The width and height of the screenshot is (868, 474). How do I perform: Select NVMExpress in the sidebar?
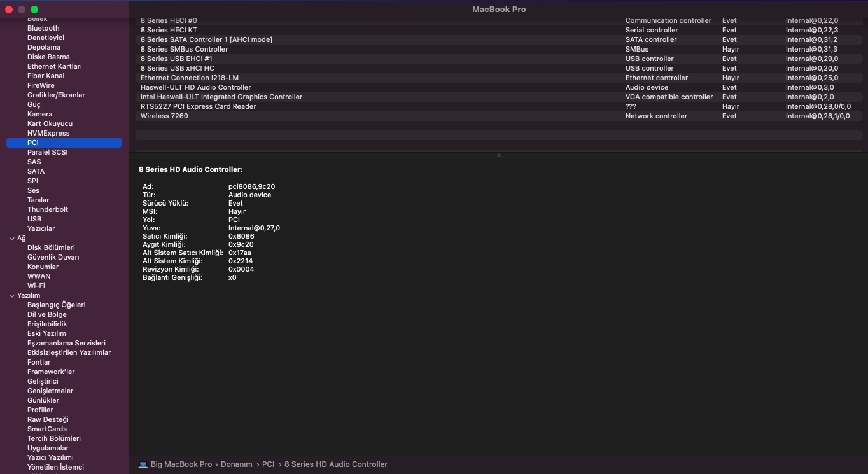[48, 133]
